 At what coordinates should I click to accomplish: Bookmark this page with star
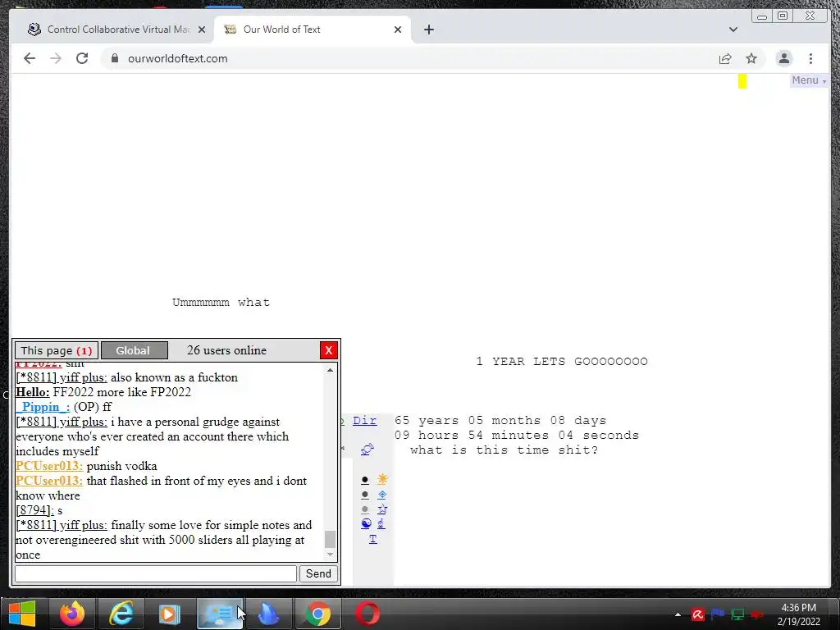[751, 58]
